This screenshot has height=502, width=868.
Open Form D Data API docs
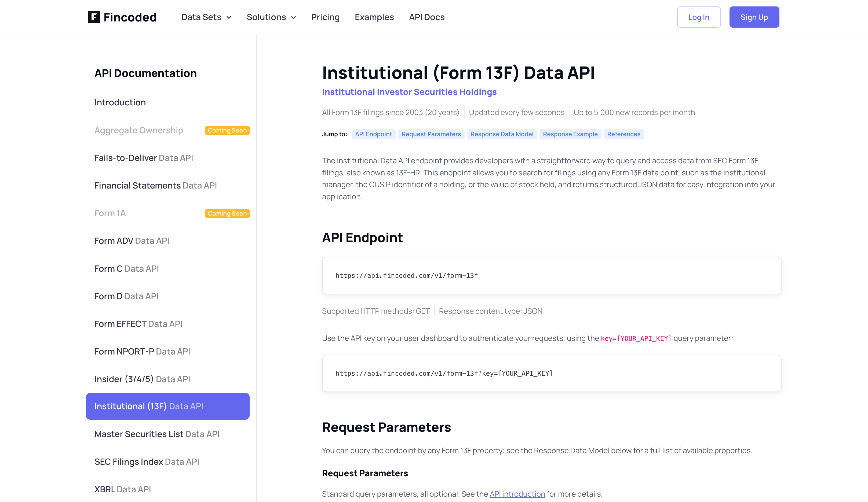click(x=126, y=296)
